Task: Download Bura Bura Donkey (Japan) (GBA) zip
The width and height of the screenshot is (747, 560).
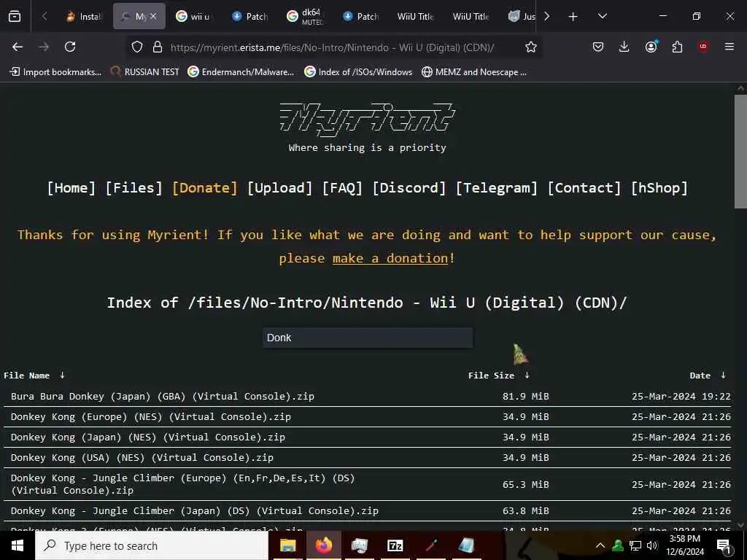Action: (x=163, y=396)
